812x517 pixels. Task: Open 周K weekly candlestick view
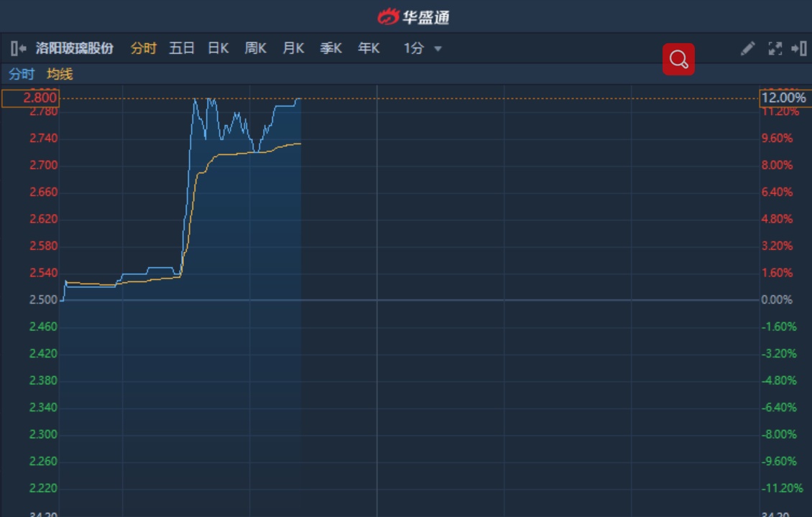tap(255, 48)
